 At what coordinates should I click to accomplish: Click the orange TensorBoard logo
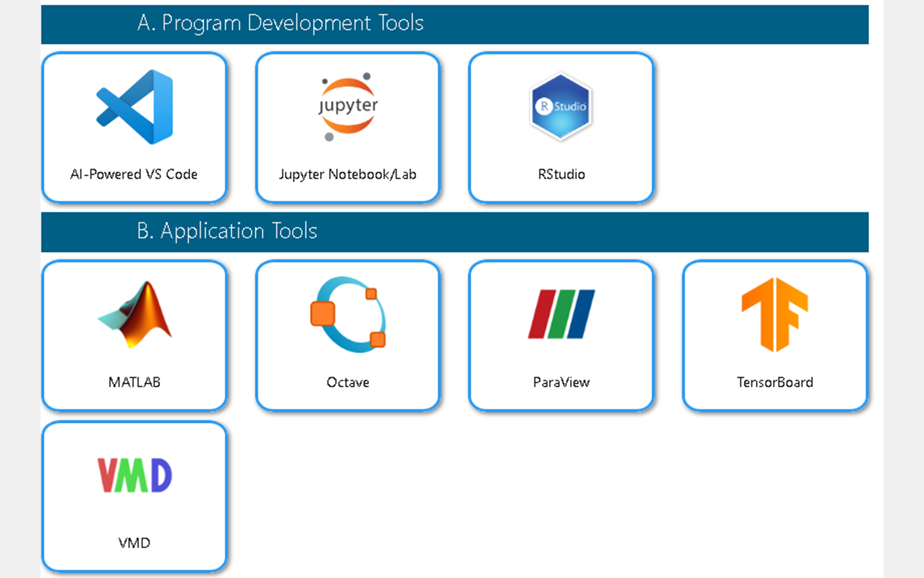pyautogui.click(x=774, y=314)
